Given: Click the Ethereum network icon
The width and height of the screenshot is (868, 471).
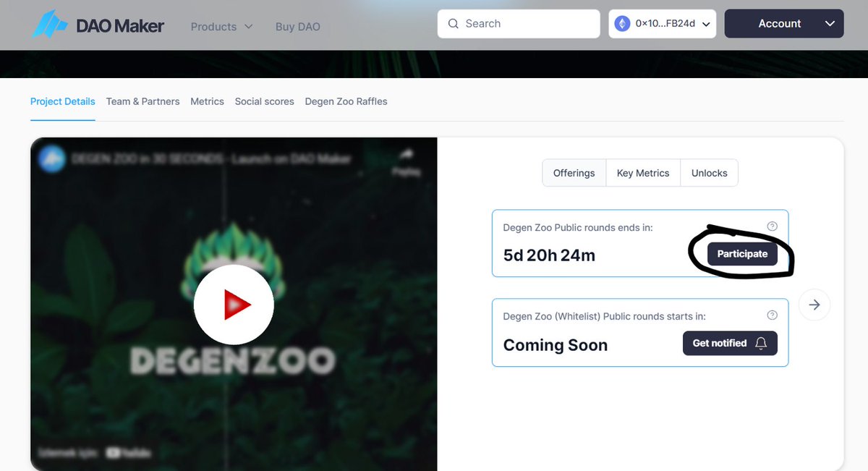Looking at the screenshot, I should click(x=622, y=24).
